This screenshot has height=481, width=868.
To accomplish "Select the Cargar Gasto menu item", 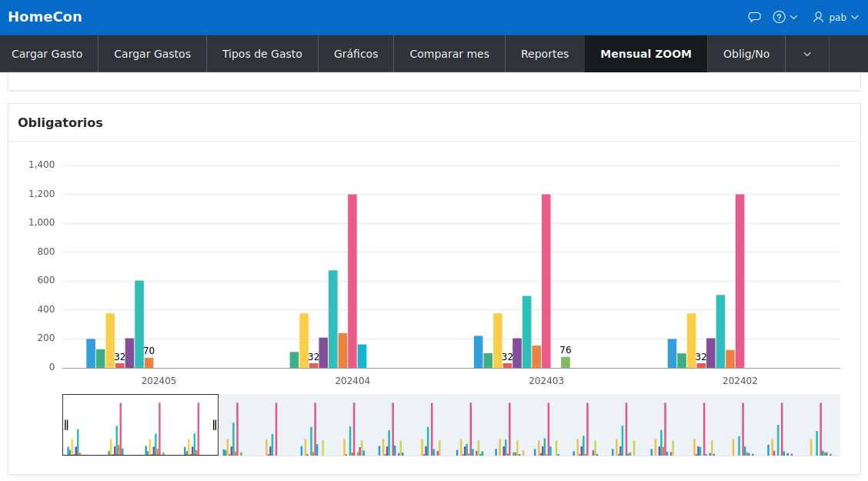I will (48, 54).
